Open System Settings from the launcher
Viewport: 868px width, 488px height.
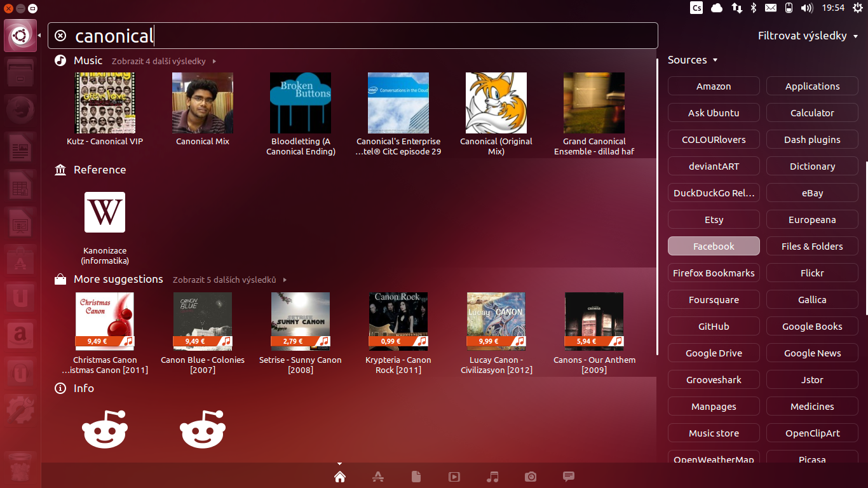pyautogui.click(x=20, y=410)
